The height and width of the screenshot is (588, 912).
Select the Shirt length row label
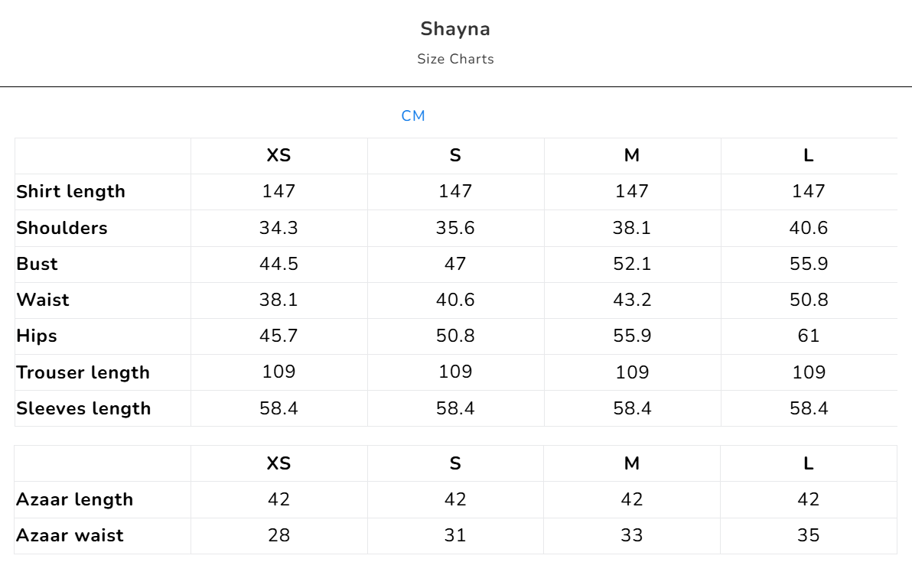pyautogui.click(x=70, y=191)
